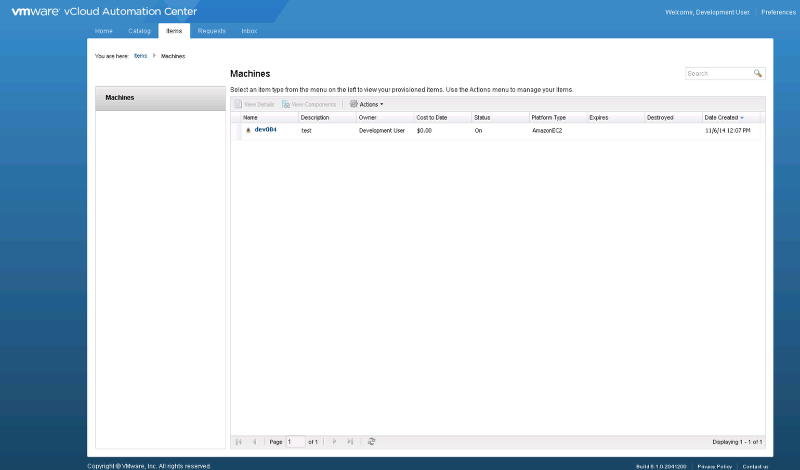The height and width of the screenshot is (470, 800).
Task: Click the '$0.00' cost cell
Action: (424, 131)
